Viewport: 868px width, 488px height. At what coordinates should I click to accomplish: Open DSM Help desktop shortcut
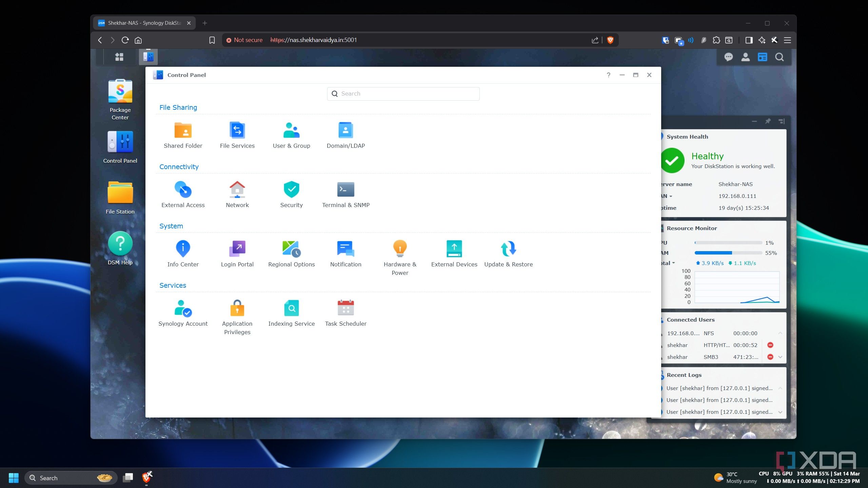[x=120, y=248]
